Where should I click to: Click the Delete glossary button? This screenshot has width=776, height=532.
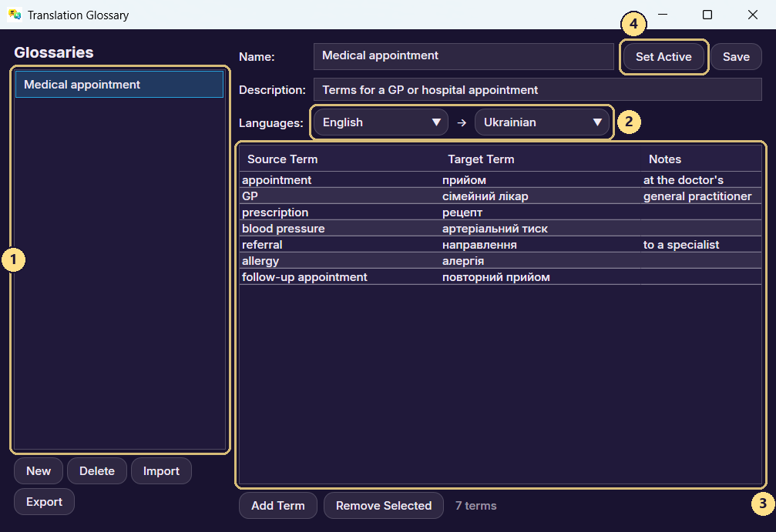tap(97, 470)
